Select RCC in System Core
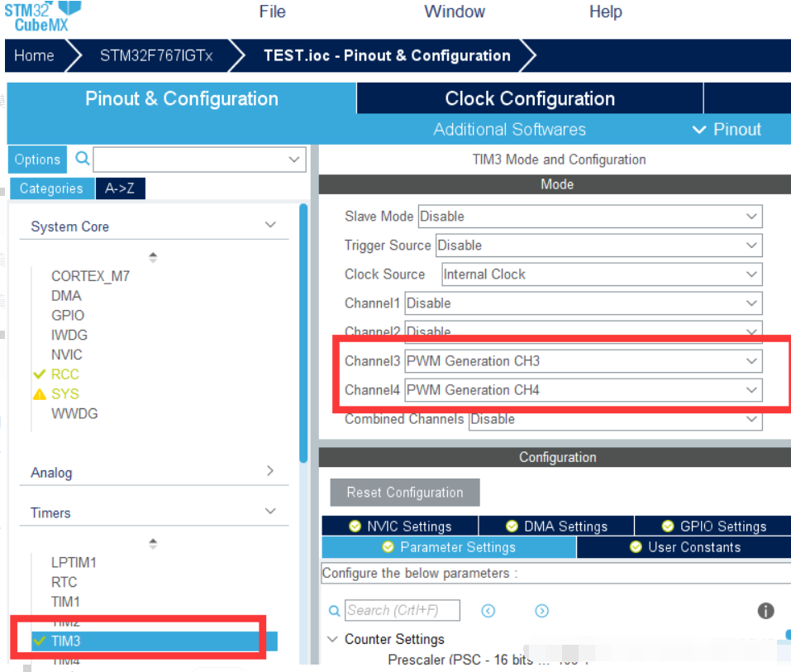The height and width of the screenshot is (672, 791). click(65, 374)
